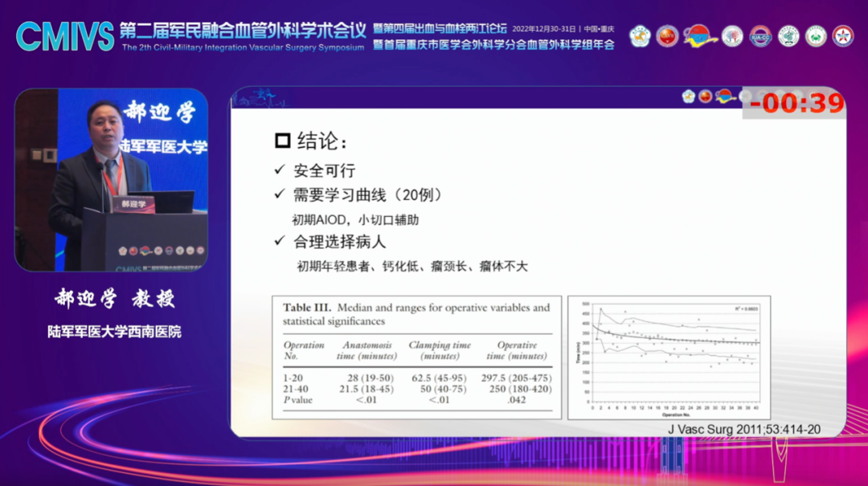Screen dimensions: 868x486
Task: Click the checkmark beside 需要学习曲线
Action: [280, 194]
